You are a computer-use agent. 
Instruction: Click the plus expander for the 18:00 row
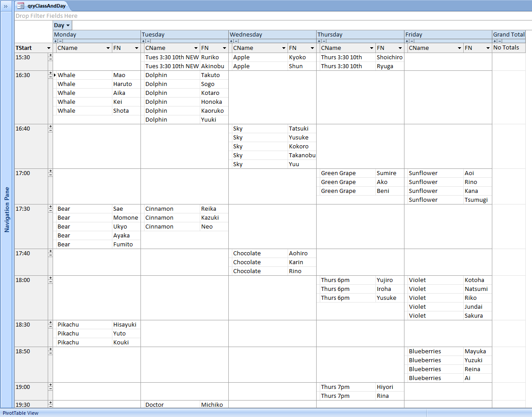(50, 278)
